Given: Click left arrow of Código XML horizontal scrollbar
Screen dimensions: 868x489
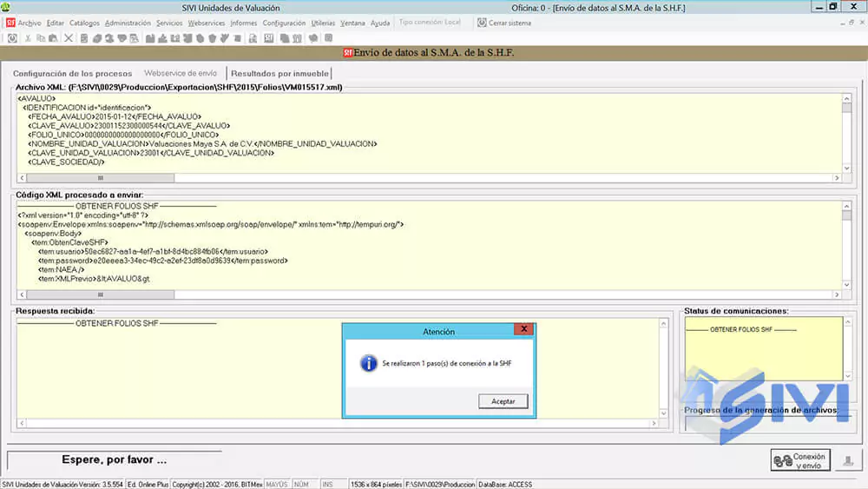Looking at the screenshot, I should point(22,294).
